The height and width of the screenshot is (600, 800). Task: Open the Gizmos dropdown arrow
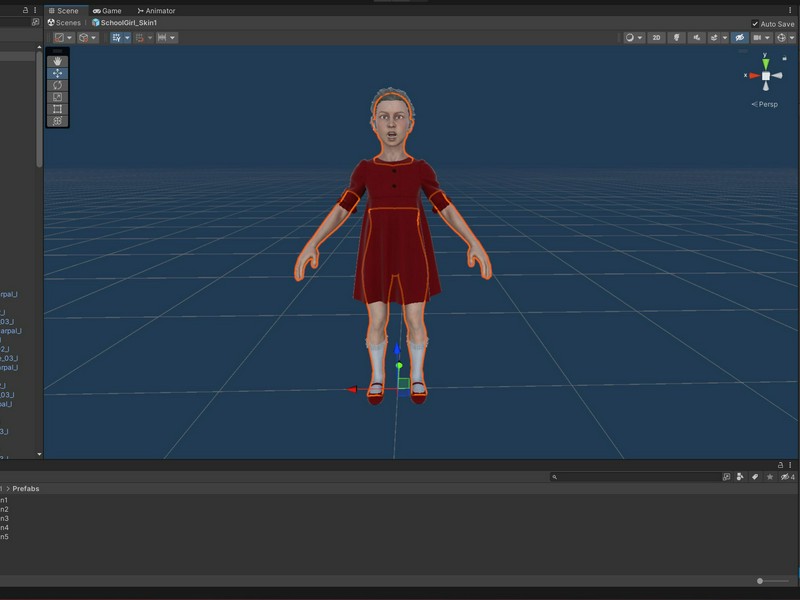tap(792, 38)
